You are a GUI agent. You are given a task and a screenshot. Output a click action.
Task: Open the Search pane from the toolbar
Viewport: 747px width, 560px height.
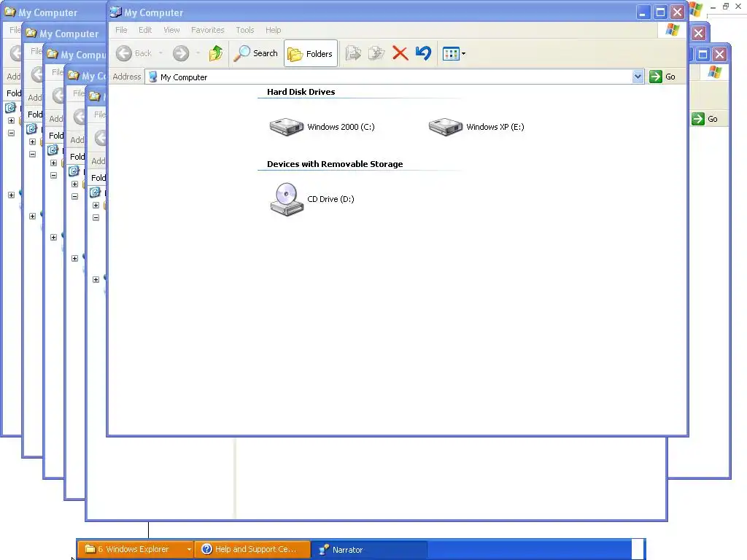[255, 53]
